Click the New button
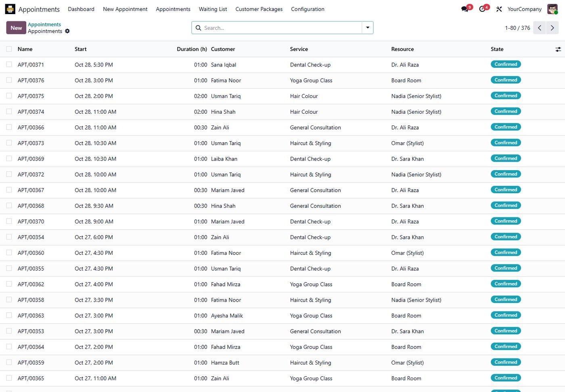The width and height of the screenshot is (565, 392). coord(16,28)
